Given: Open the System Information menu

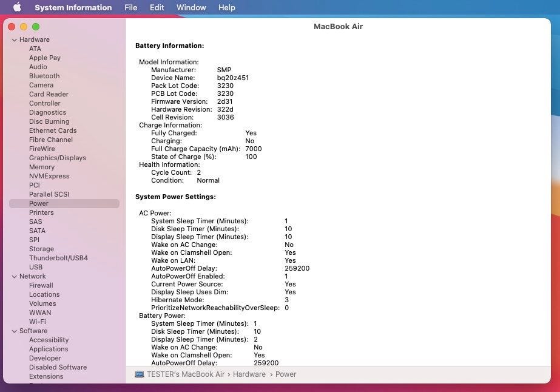Looking at the screenshot, I should pyautogui.click(x=73, y=7).
